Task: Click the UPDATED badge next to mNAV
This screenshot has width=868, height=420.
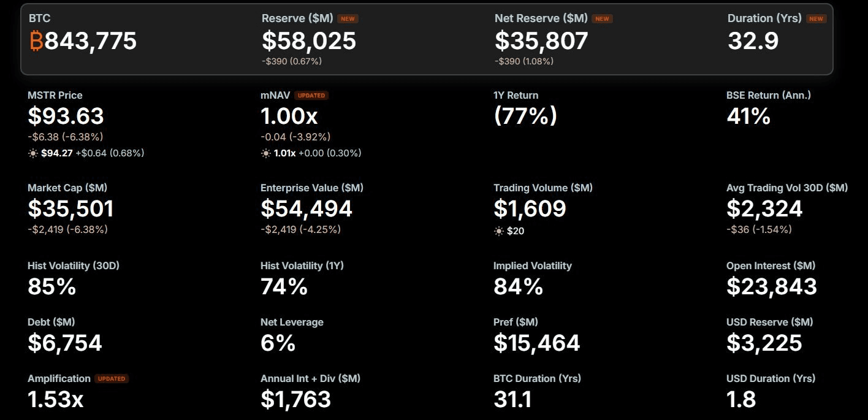Action: (x=311, y=96)
